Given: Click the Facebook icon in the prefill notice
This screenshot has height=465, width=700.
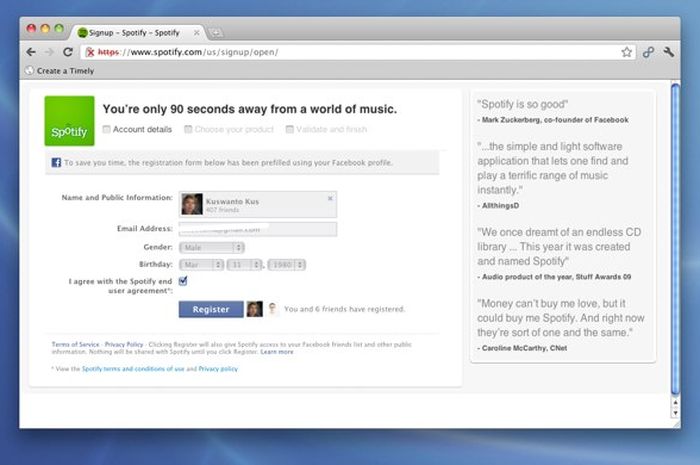Looking at the screenshot, I should pos(56,162).
